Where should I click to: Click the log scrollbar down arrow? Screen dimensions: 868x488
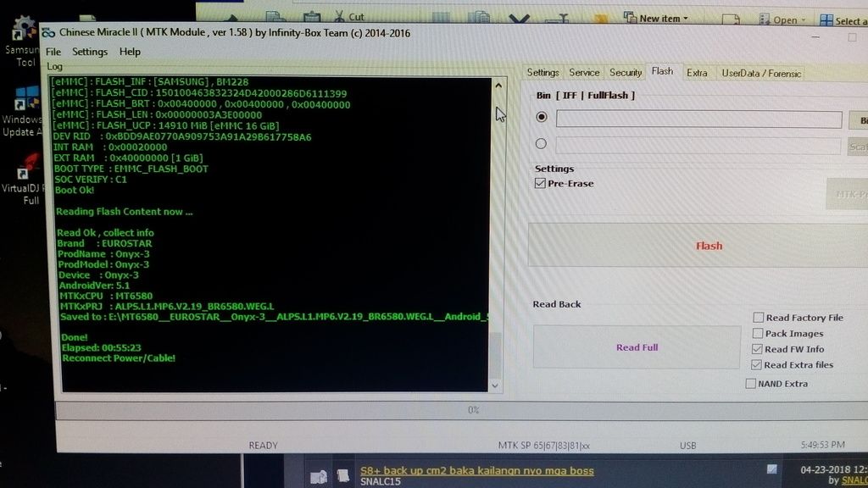[x=497, y=385]
